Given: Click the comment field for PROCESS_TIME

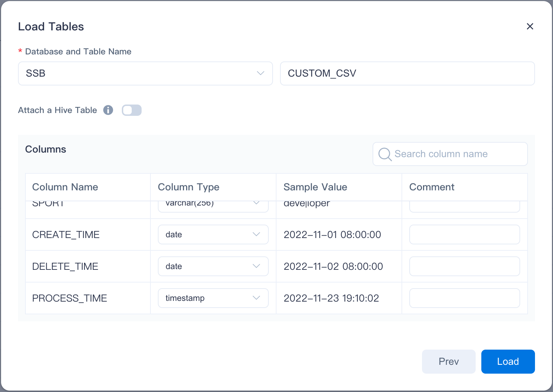Looking at the screenshot, I should [x=464, y=298].
